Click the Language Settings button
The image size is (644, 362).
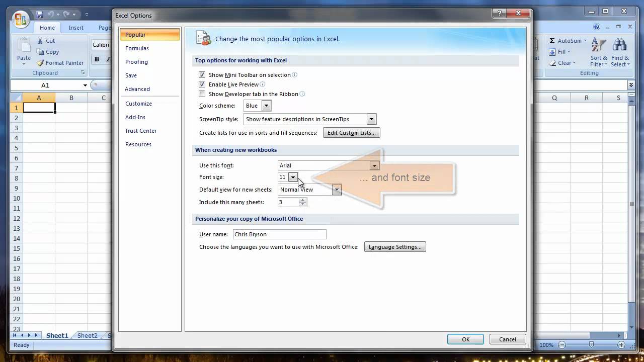pos(395,247)
